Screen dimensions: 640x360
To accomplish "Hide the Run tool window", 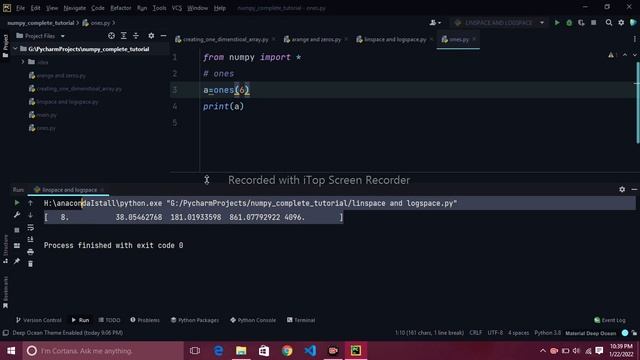I will [634, 189].
